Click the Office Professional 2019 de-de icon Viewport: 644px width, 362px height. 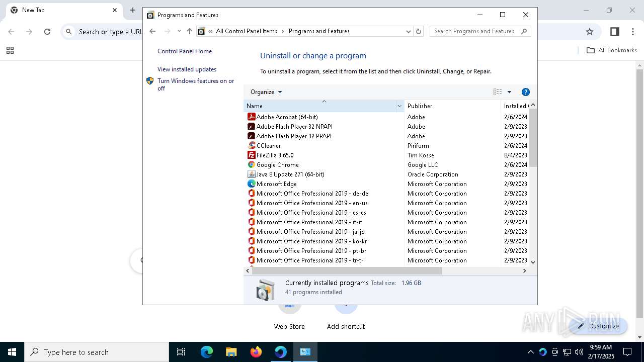click(252, 193)
